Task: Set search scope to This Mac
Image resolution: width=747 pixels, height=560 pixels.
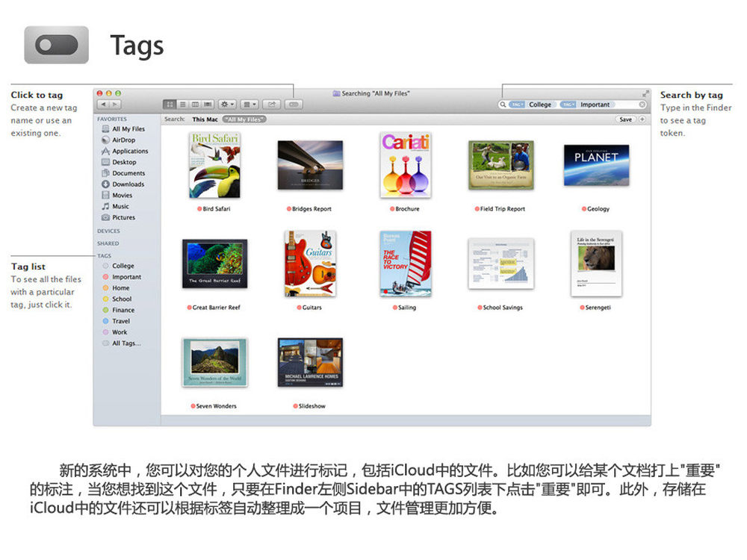Action: (205, 119)
